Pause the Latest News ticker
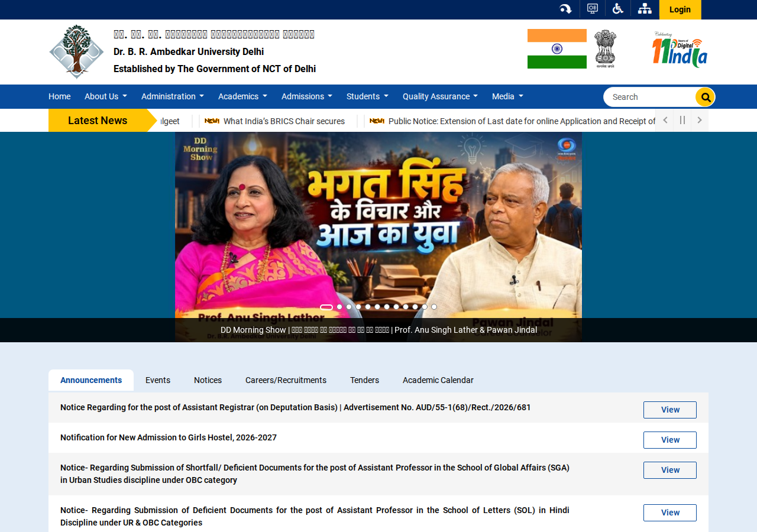 pos(682,120)
